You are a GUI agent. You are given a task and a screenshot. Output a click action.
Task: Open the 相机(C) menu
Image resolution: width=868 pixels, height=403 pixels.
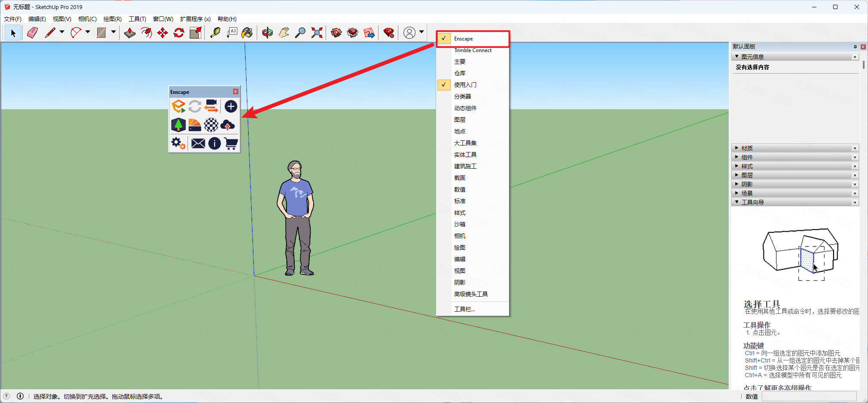tap(87, 19)
